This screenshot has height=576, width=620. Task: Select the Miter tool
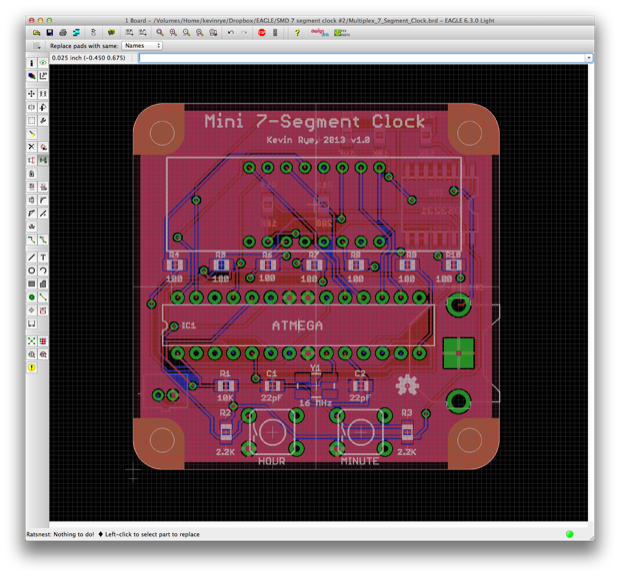43,200
